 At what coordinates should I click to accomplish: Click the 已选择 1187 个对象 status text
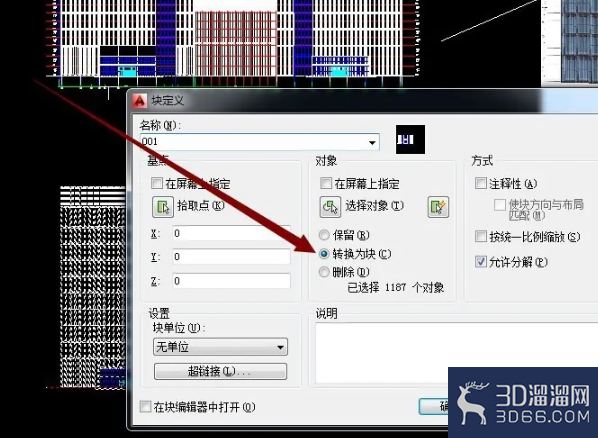(x=396, y=287)
